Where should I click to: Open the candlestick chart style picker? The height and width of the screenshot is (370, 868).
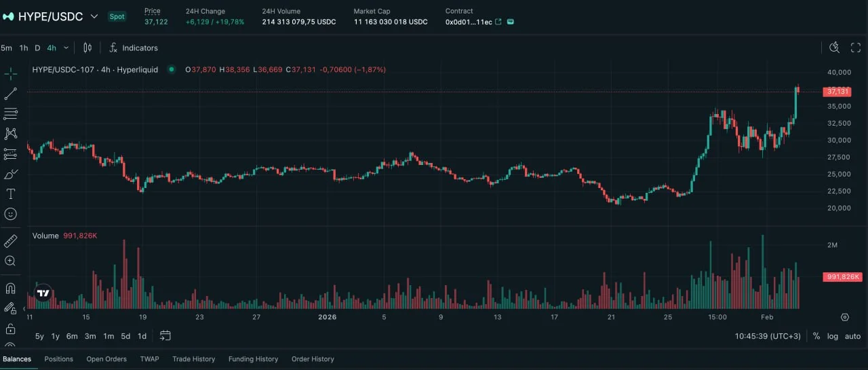click(87, 48)
